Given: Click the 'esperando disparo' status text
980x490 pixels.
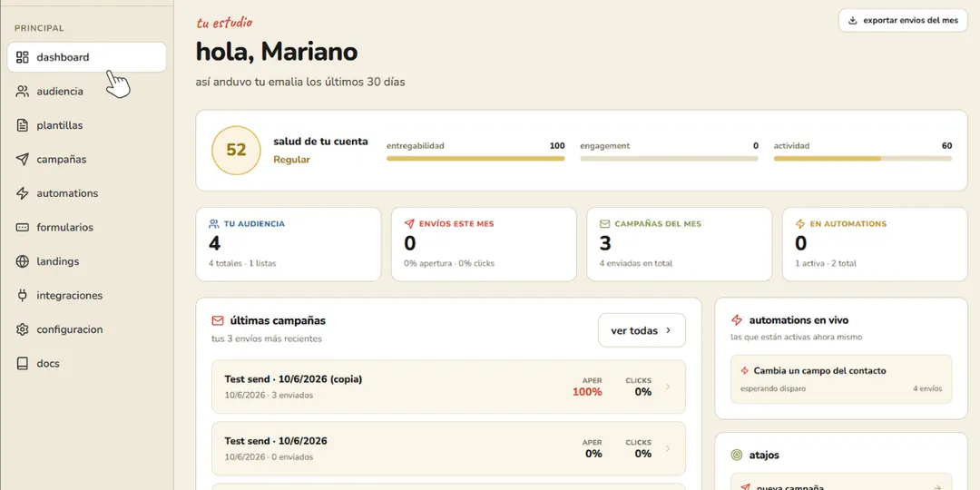Looking at the screenshot, I should [x=773, y=388].
